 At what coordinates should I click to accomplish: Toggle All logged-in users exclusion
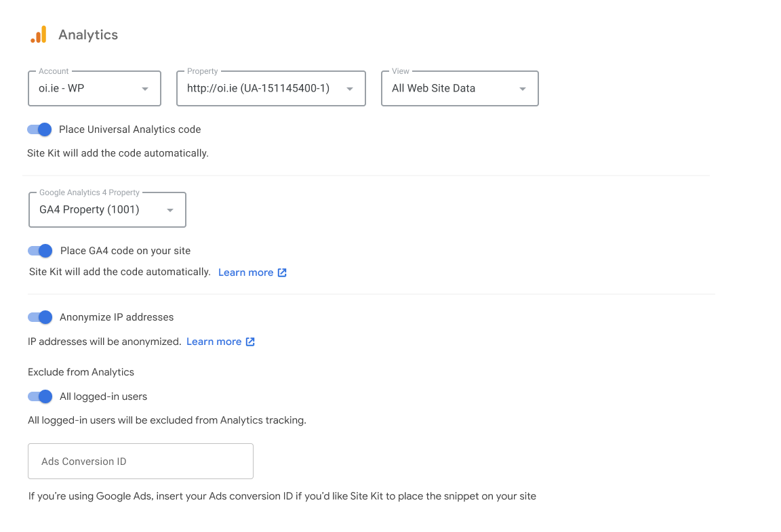[x=41, y=396]
